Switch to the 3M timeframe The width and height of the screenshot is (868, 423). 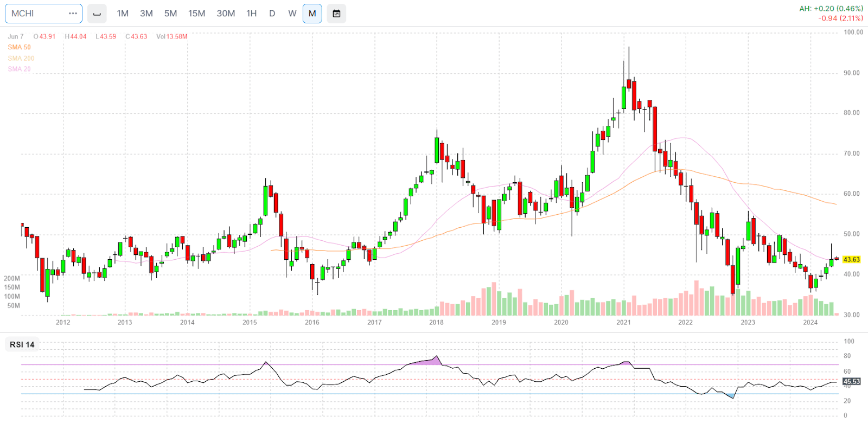coord(146,14)
